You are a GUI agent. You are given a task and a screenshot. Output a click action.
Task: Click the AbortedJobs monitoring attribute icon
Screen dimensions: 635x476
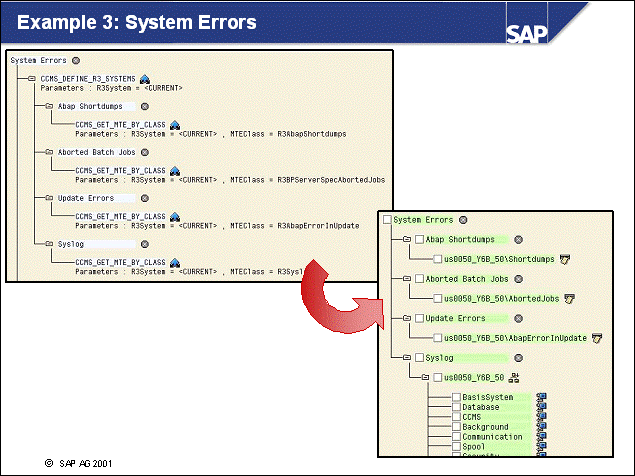(x=569, y=298)
